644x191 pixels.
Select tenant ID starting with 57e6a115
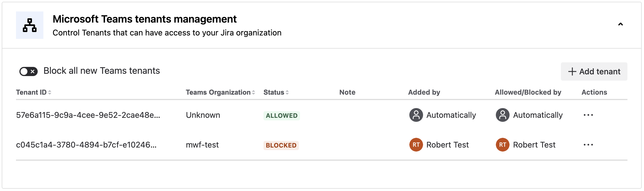click(x=88, y=115)
